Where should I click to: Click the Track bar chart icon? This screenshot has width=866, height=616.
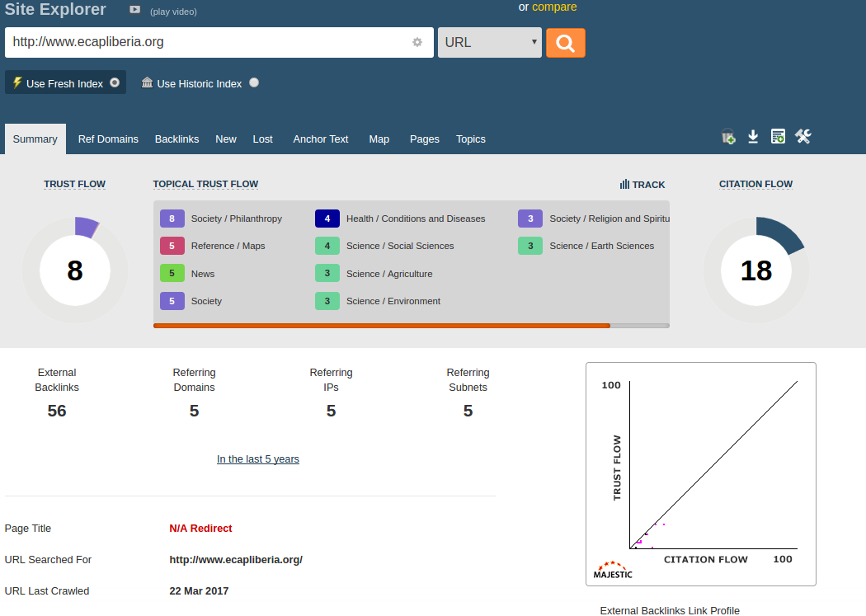tap(625, 185)
